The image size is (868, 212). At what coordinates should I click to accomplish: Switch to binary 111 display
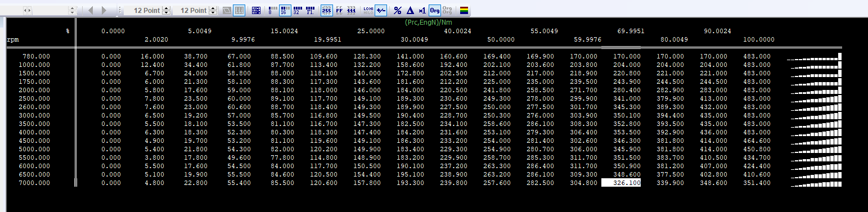point(352,10)
